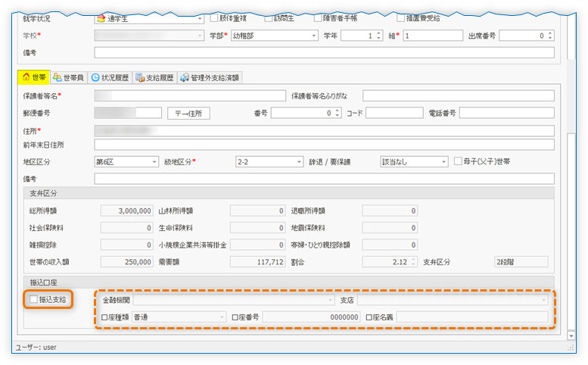Open the 支給履歴 tab
Viewport: 588px width, 365px height.
click(x=154, y=77)
